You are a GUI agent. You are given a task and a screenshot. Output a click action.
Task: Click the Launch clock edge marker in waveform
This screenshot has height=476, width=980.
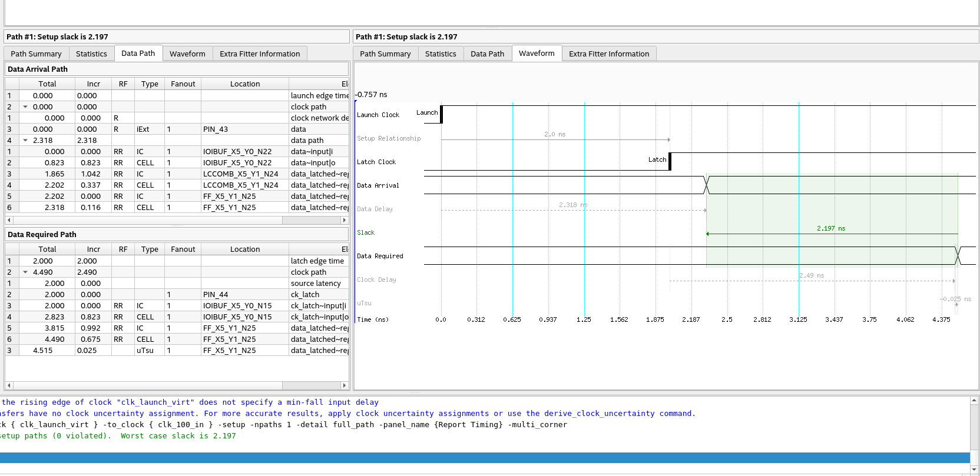[441, 114]
